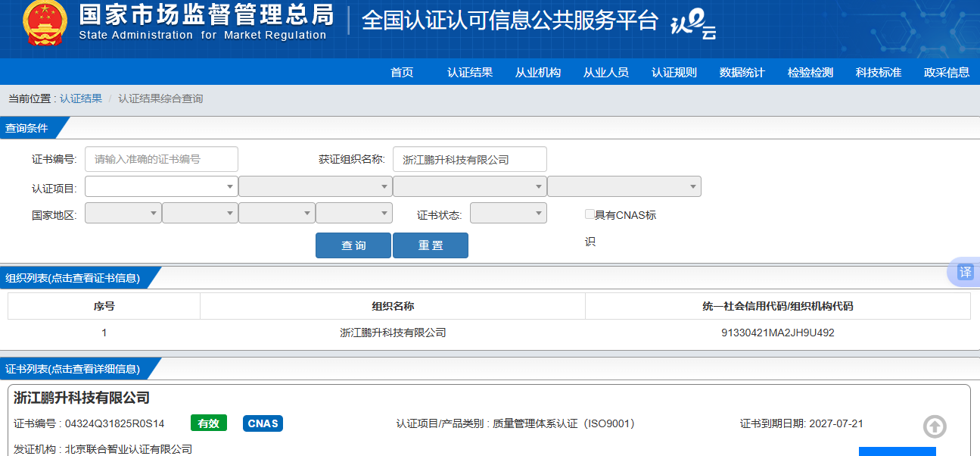The width and height of the screenshot is (980, 456).
Task: Click the 证书编号 input field
Action: pos(161,159)
